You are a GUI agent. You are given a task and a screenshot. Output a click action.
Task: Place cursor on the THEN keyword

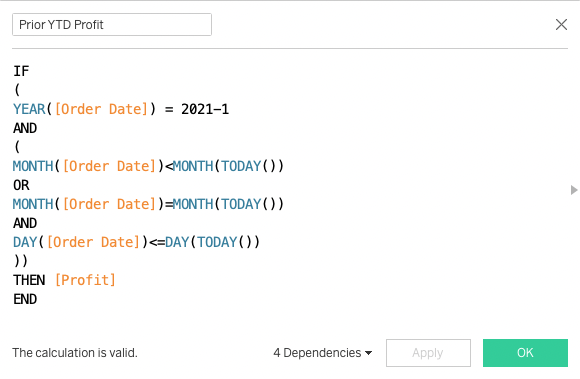pos(29,280)
